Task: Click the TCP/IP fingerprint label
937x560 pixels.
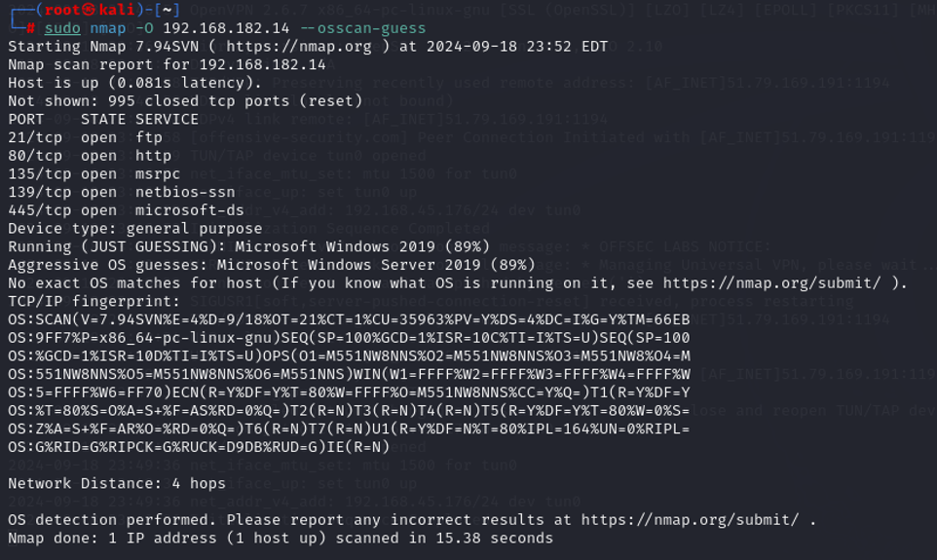Action: (94, 301)
